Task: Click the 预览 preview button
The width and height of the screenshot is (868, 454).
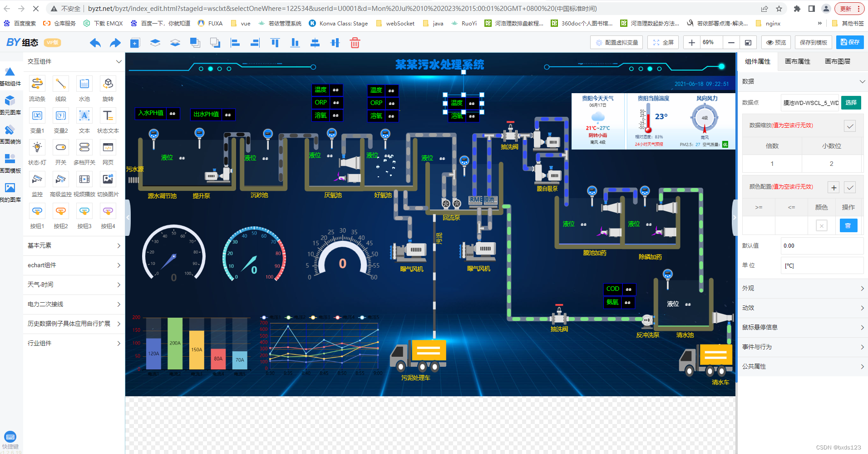Action: tap(776, 43)
